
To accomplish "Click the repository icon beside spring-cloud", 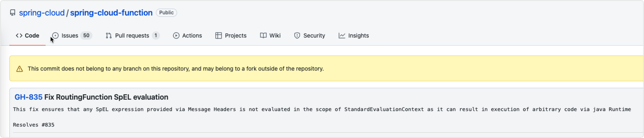I will 12,12.
